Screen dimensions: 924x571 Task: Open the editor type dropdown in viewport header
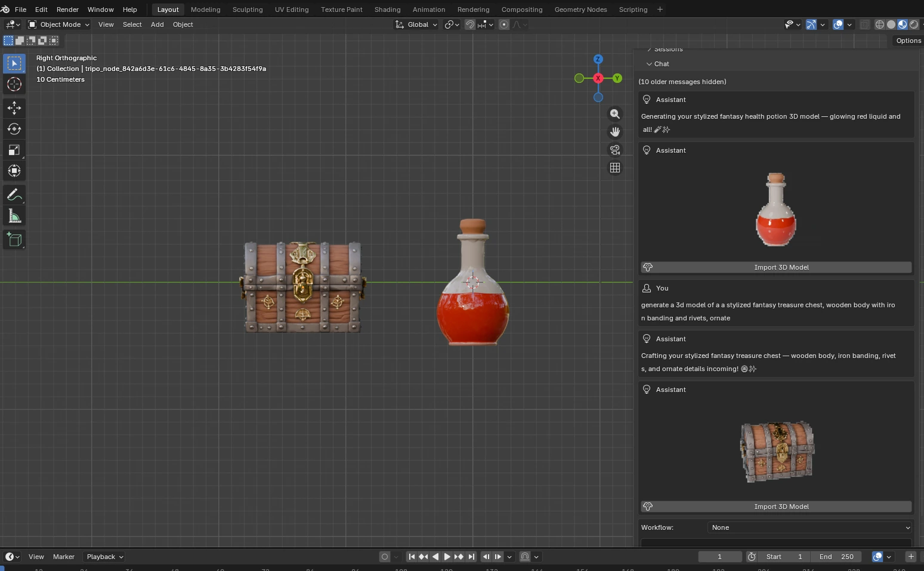click(13, 24)
